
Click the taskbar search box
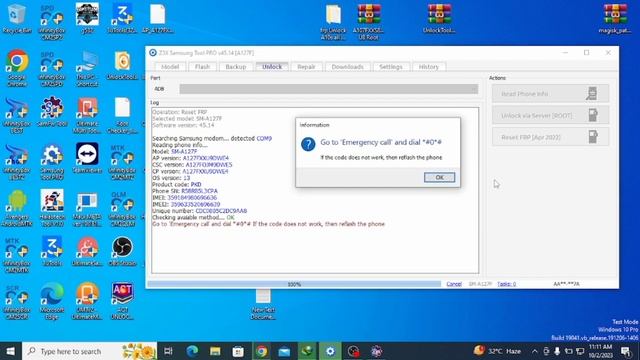(x=89, y=351)
